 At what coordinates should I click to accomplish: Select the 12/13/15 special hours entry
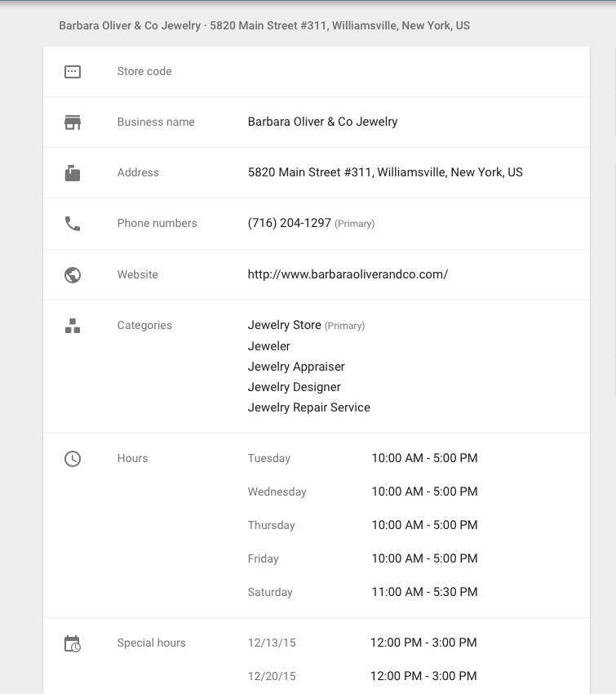point(272,643)
